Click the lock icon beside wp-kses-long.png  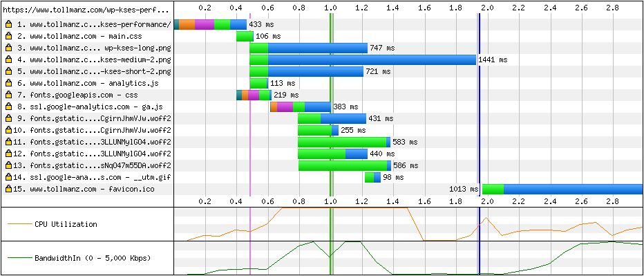coord(8,48)
